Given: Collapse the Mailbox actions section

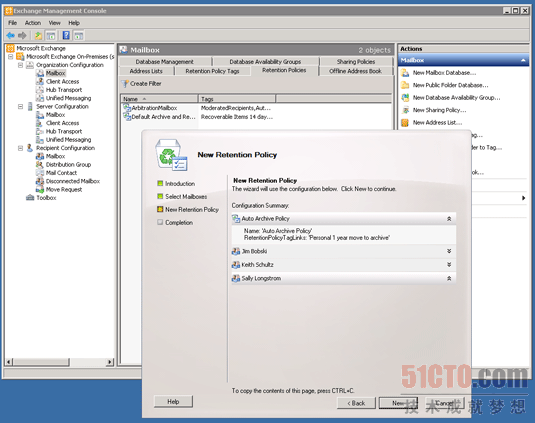Looking at the screenshot, I should point(523,60).
